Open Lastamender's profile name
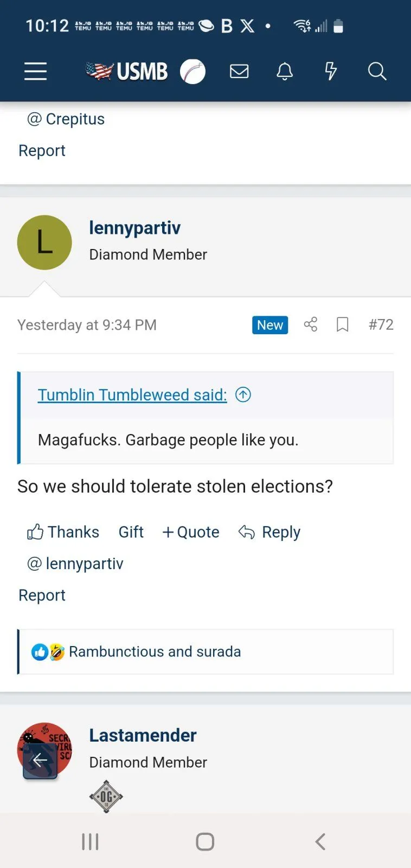411x868 pixels. [143, 735]
